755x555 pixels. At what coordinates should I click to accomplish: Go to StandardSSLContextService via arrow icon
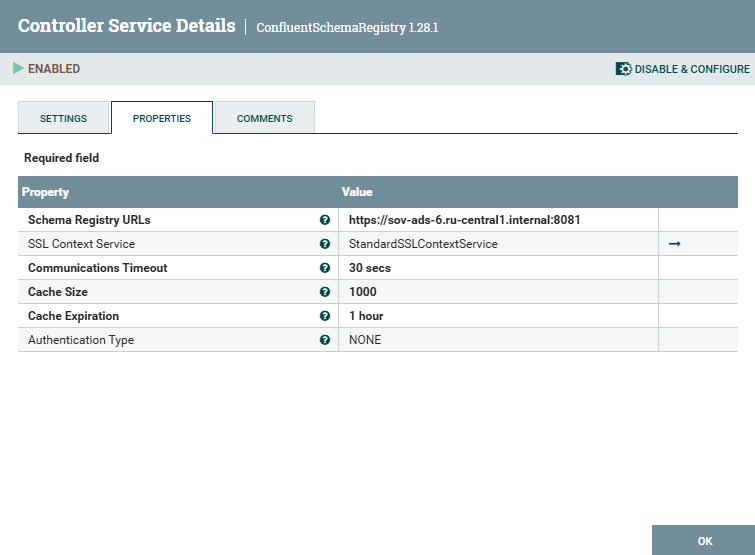click(675, 244)
